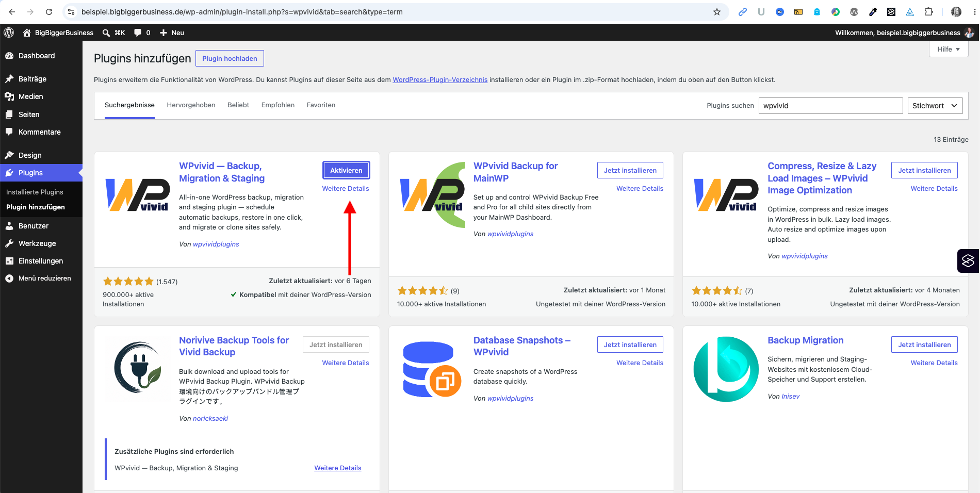Install the Backup Migration plugin
Viewport: 980px width, 493px height.
point(924,344)
